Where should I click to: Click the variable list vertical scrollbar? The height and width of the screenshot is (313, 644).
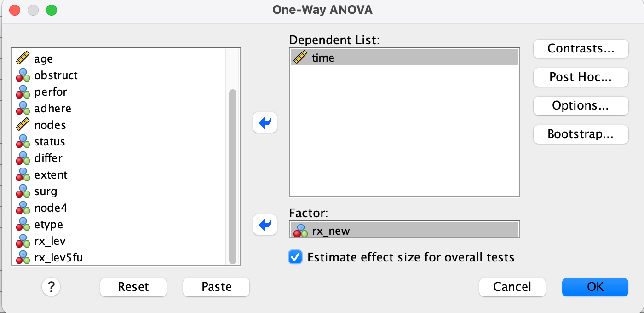pos(232,175)
